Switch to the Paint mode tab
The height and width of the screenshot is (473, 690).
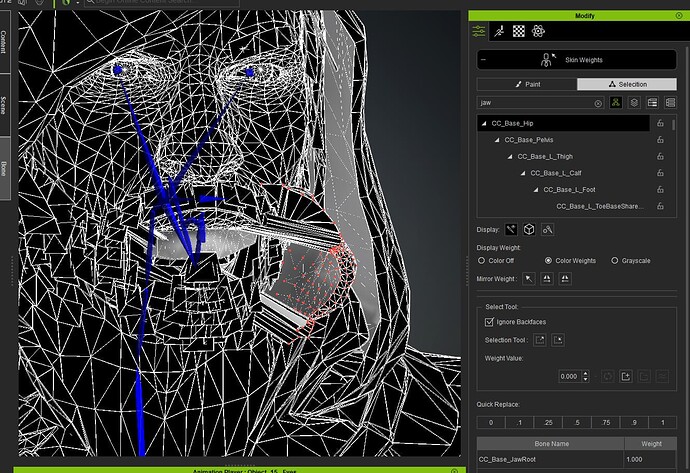(527, 84)
